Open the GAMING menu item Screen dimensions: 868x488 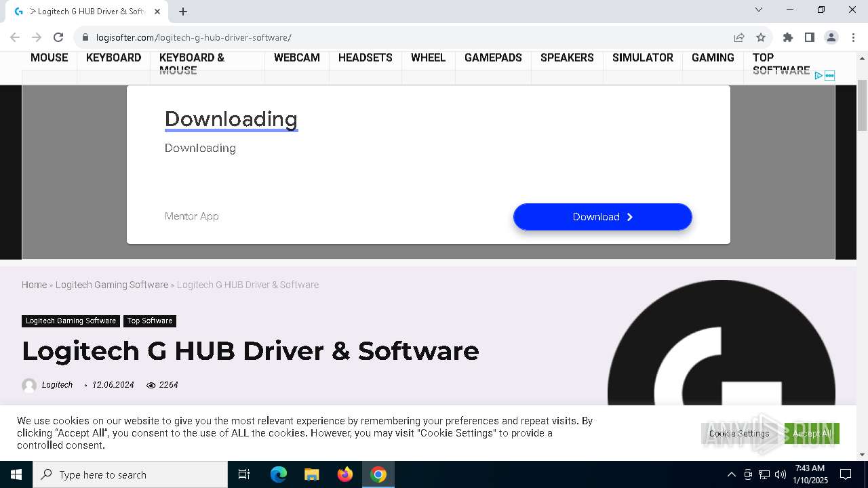tap(713, 58)
